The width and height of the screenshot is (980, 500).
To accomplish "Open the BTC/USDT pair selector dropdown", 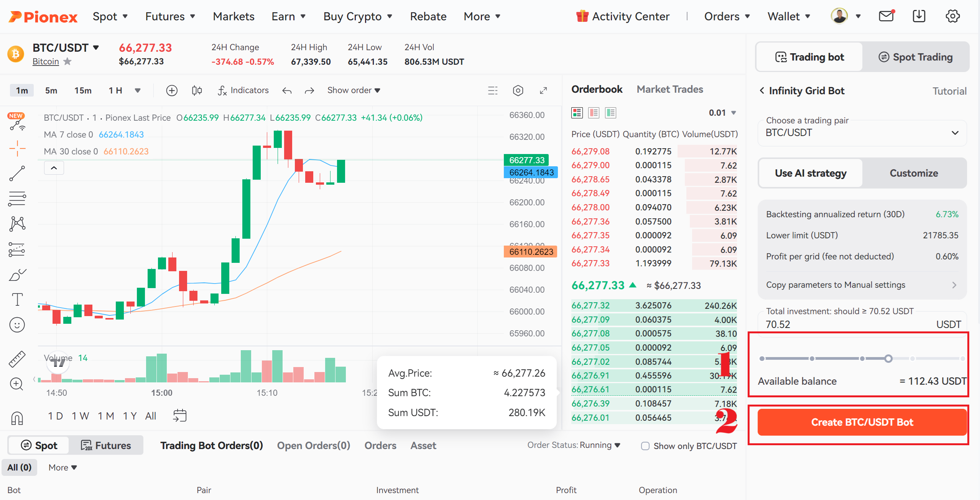I will tap(66, 48).
